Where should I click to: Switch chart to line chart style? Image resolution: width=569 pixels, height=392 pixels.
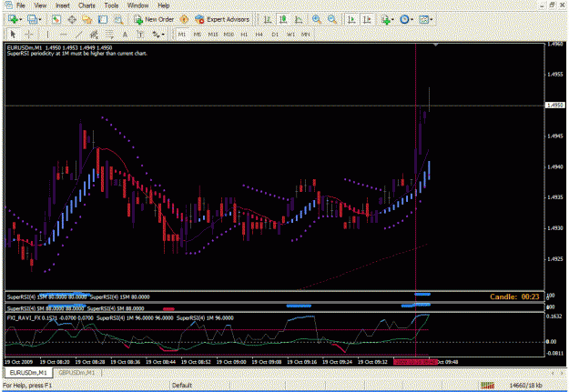pyautogui.click(x=299, y=20)
